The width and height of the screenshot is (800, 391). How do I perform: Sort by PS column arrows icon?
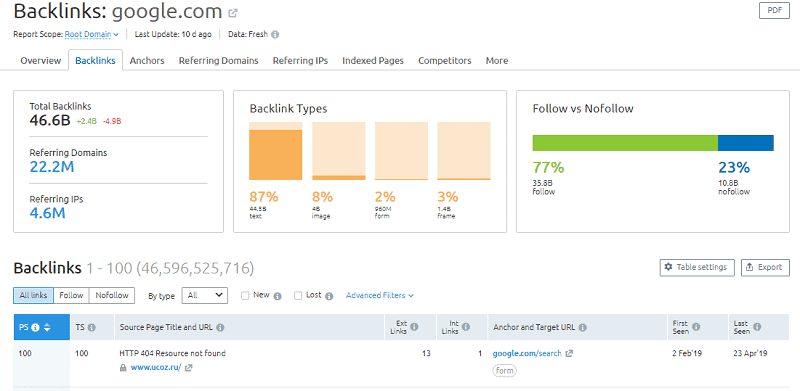point(47,328)
